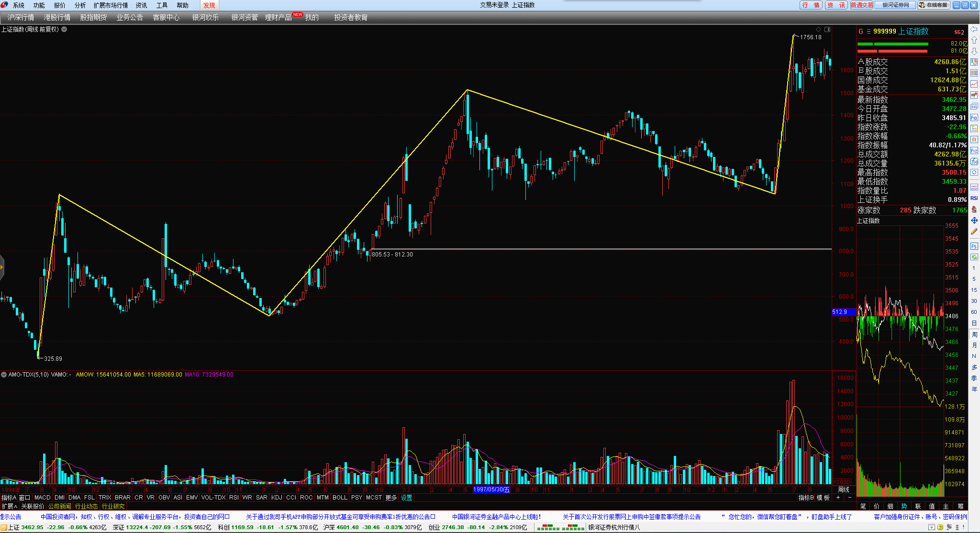Click the 在线客服 online service button
Image resolution: width=980 pixels, height=533 pixels.
(x=934, y=5)
